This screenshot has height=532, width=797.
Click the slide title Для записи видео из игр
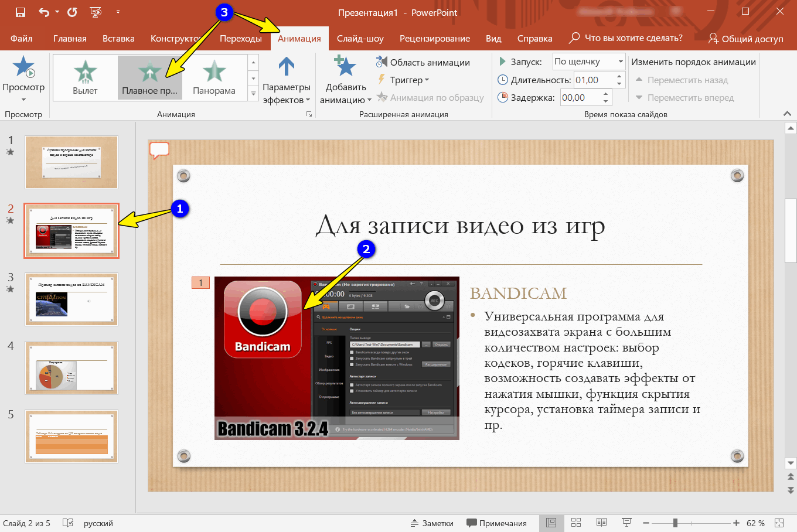460,226
